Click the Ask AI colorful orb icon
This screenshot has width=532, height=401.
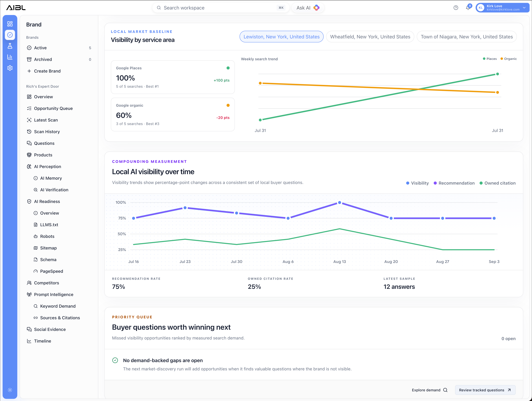point(316,8)
